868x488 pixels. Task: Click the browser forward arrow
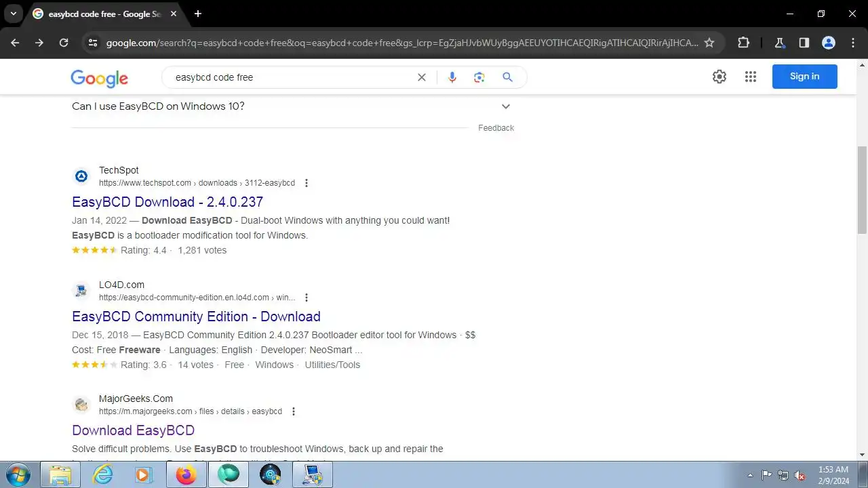click(x=39, y=43)
